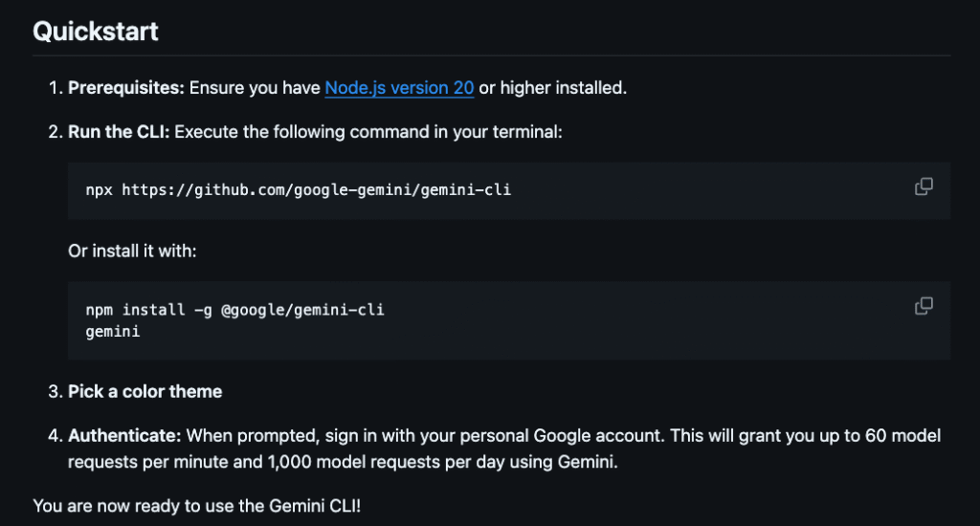The image size is (980, 526).
Task: Click the Quickstart heading
Action: point(96,32)
